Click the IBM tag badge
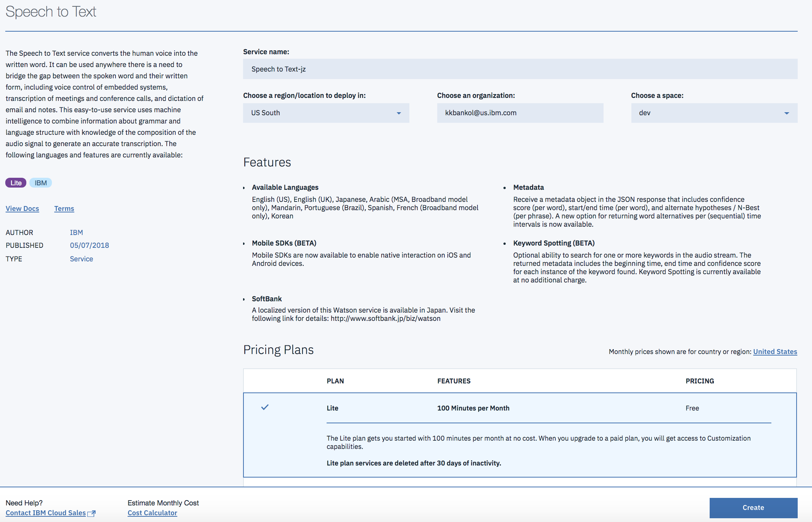 (x=41, y=183)
